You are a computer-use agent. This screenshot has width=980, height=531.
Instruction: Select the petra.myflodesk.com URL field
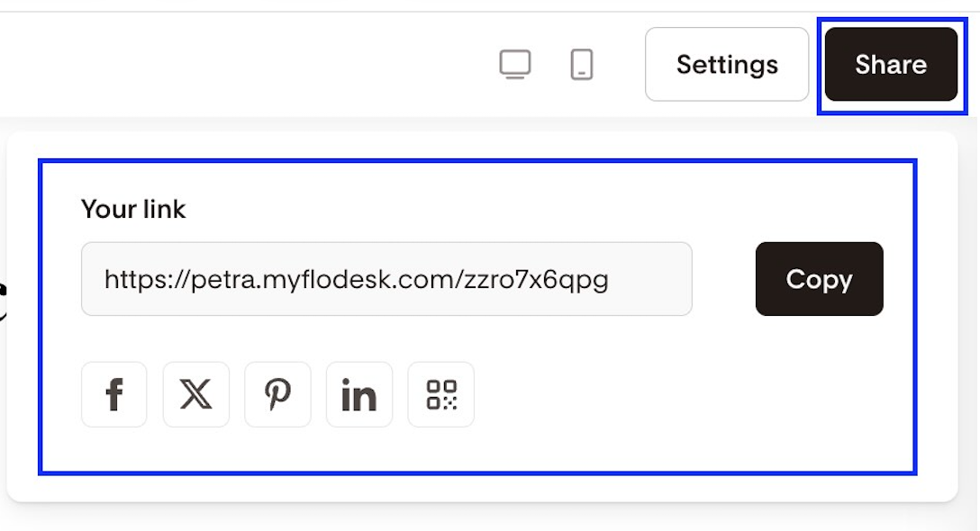386,279
